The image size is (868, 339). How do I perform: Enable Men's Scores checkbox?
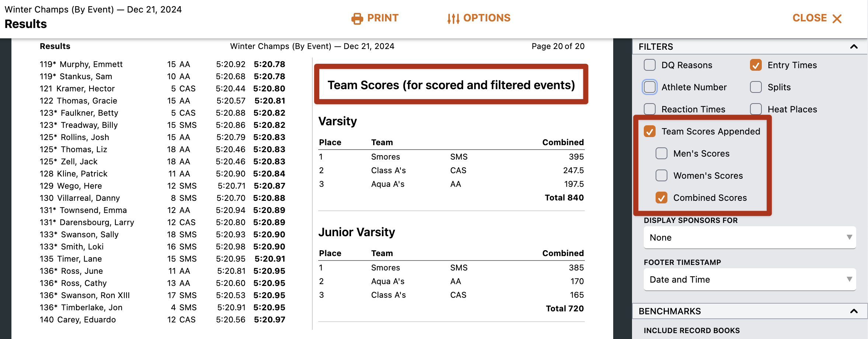click(662, 154)
